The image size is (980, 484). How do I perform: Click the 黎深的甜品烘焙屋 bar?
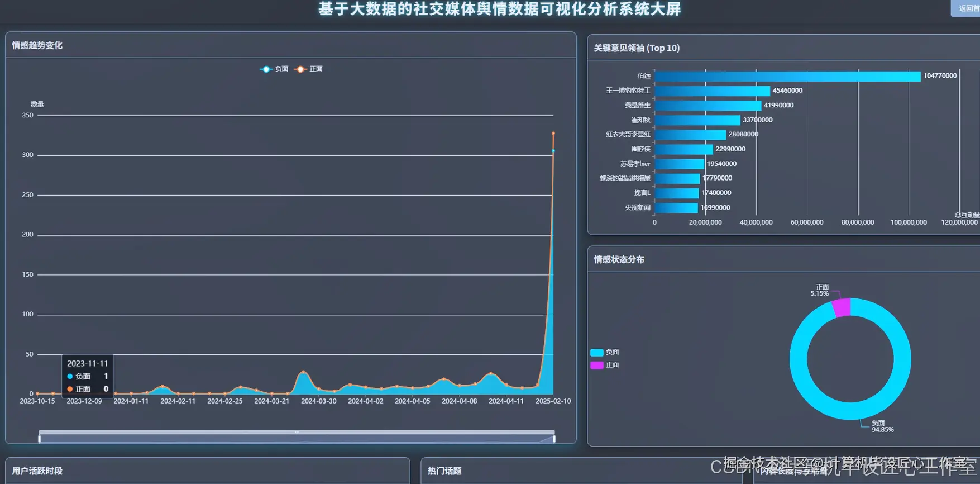(x=677, y=178)
